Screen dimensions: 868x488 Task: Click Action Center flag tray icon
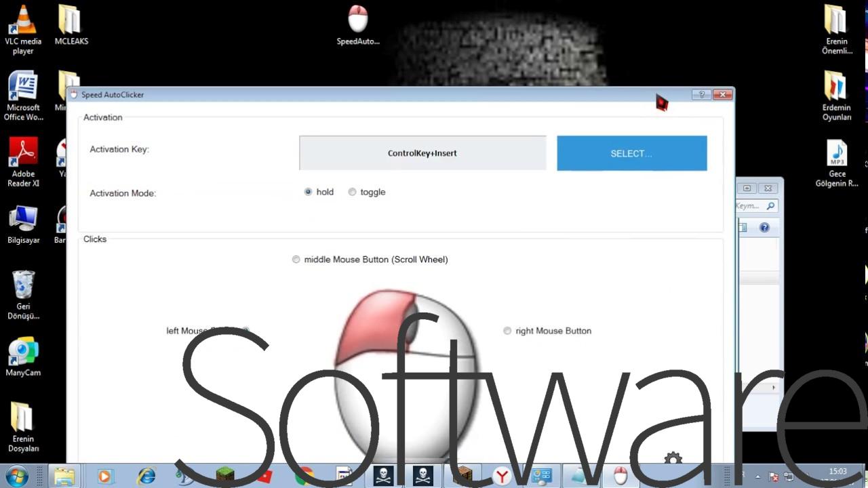(774, 476)
